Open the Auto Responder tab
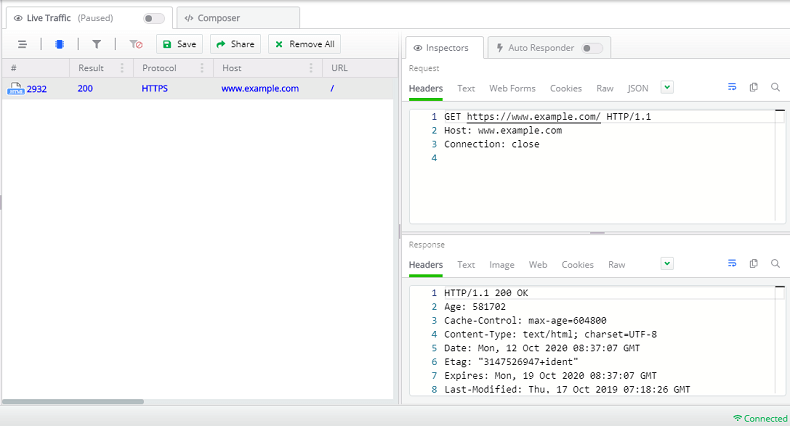The height and width of the screenshot is (426, 790). pyautogui.click(x=549, y=48)
